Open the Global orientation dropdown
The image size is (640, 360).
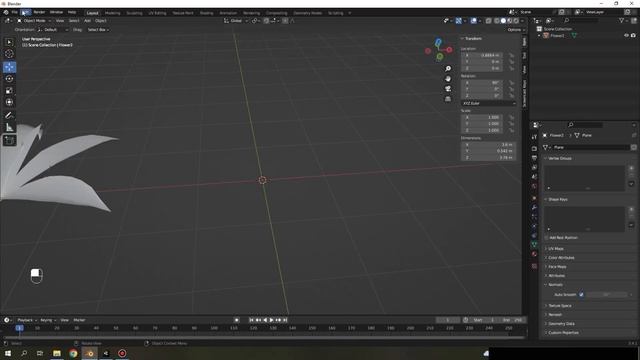236,21
